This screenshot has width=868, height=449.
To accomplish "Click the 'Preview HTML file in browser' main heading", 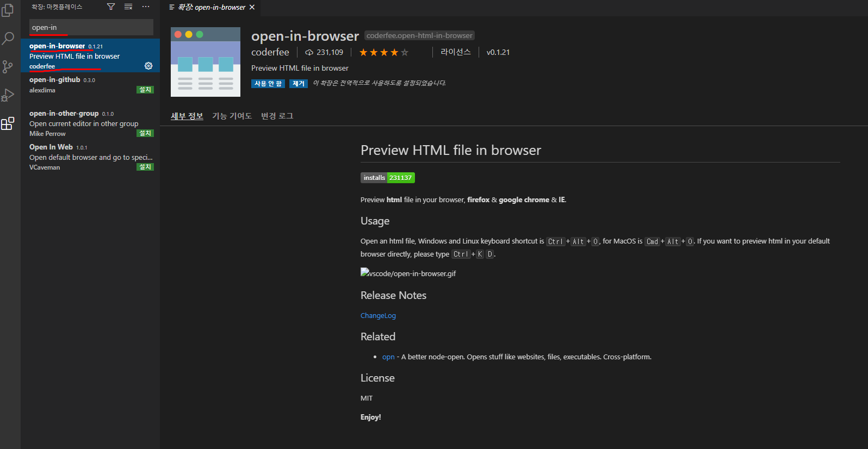I will [x=451, y=151].
